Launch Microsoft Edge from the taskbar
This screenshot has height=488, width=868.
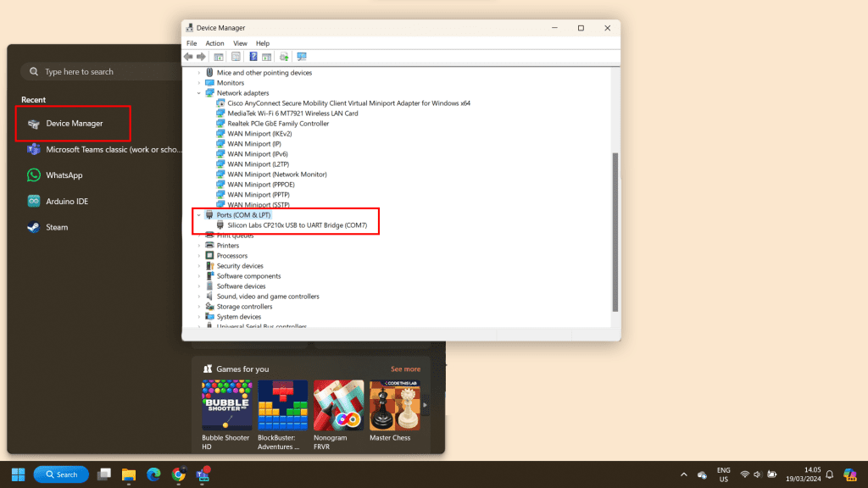tap(153, 474)
